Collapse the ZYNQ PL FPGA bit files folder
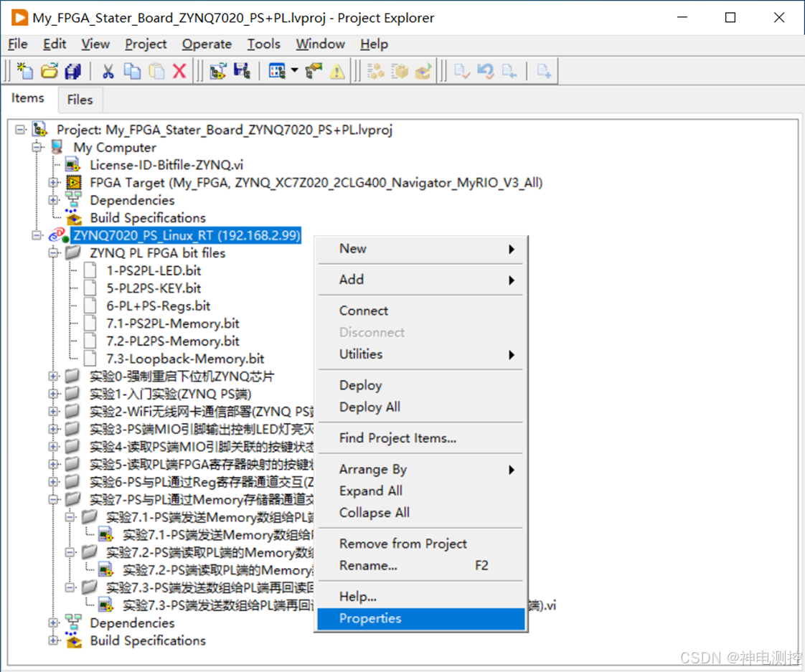Image resolution: width=805 pixels, height=672 pixels. pyautogui.click(x=53, y=252)
